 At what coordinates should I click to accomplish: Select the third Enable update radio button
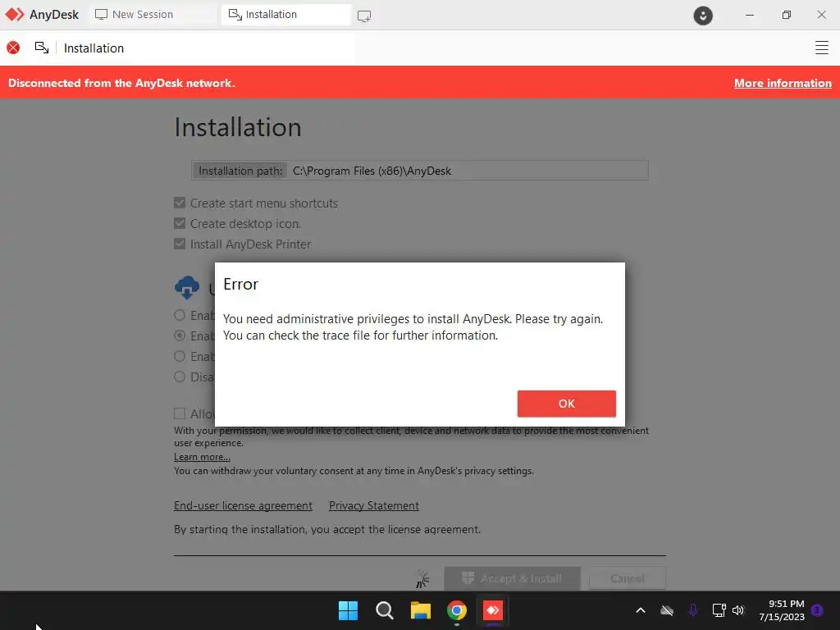[180, 356]
